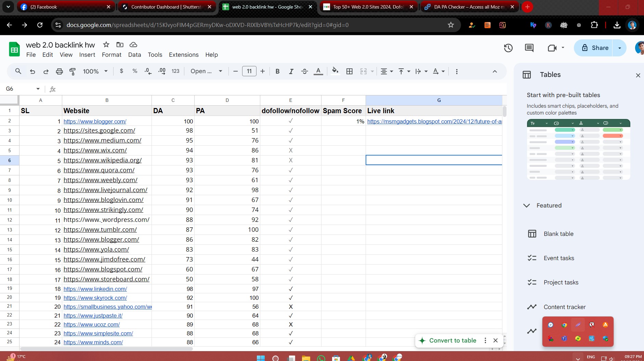The image size is (644, 361).
Task: Increase decimal places
Action: [162, 71]
